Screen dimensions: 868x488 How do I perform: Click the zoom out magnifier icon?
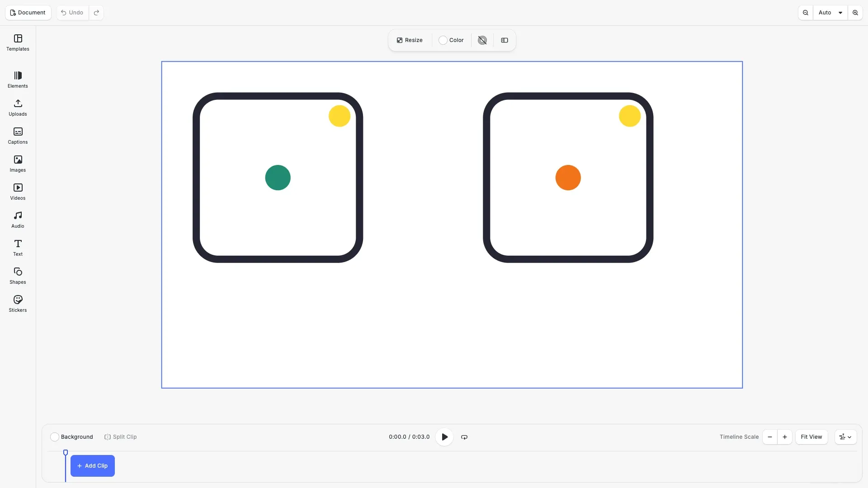(806, 13)
